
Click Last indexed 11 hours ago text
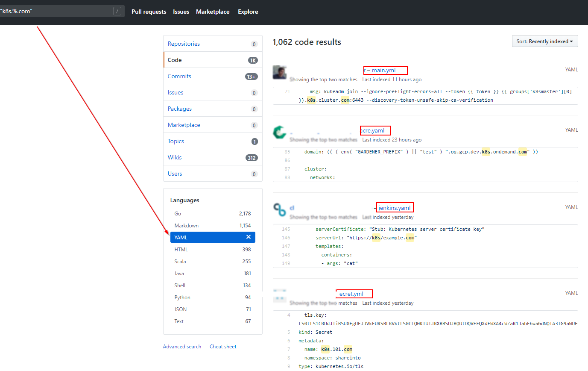point(392,79)
